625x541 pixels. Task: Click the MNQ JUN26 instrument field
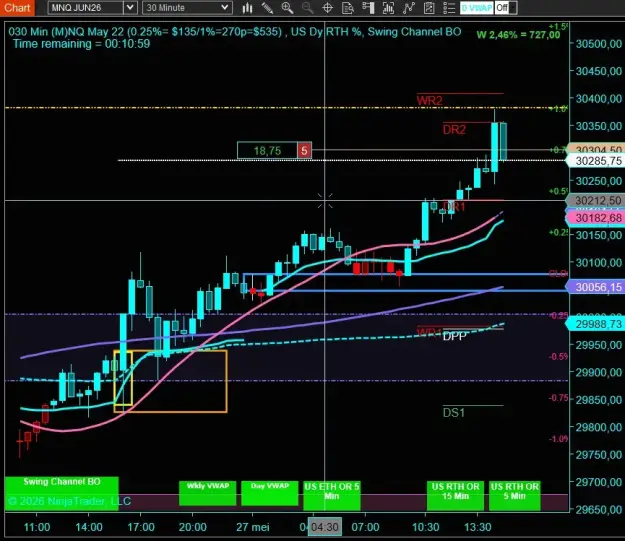(x=85, y=8)
